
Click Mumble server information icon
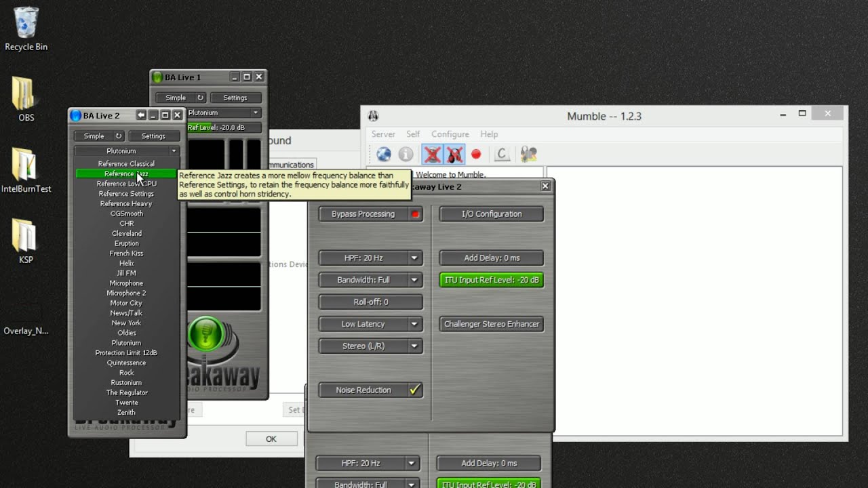[406, 155]
